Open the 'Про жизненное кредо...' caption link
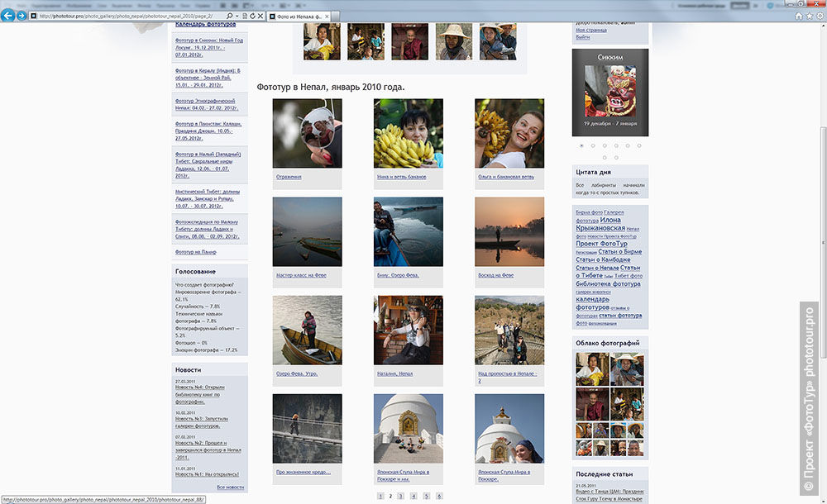827x504 pixels. point(304,473)
